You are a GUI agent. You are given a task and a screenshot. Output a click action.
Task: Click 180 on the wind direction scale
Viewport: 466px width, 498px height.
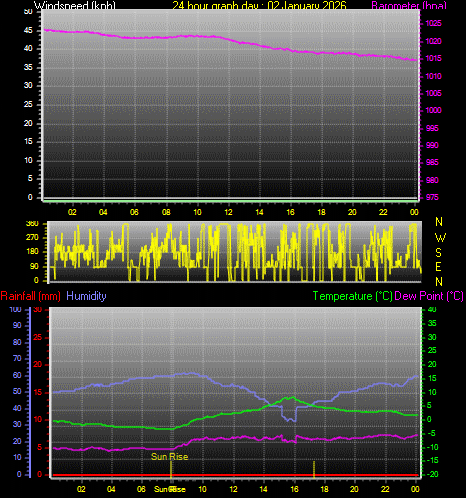[x=32, y=252]
